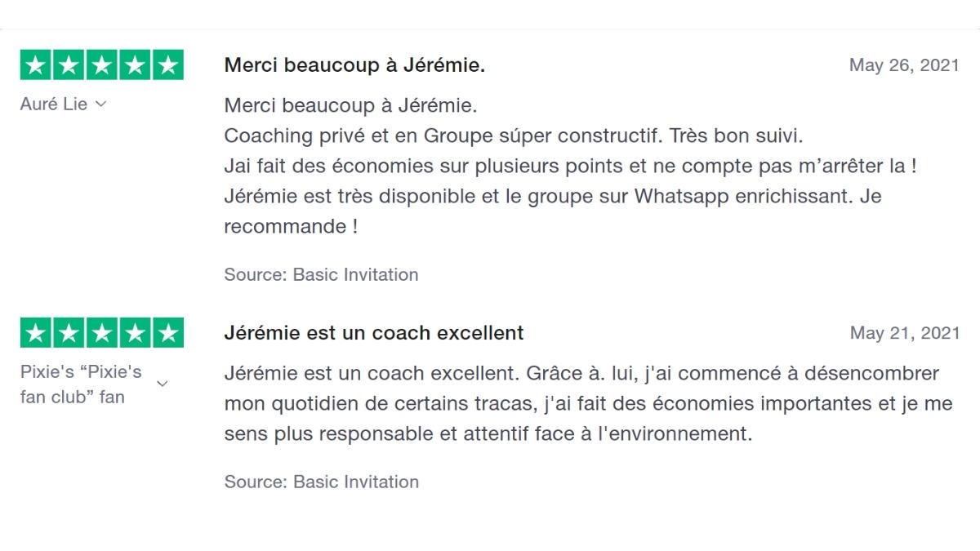Viewport: 980px width, 551px height.
Task: Click the first star of Pixie's fan rating
Action: tap(35, 333)
